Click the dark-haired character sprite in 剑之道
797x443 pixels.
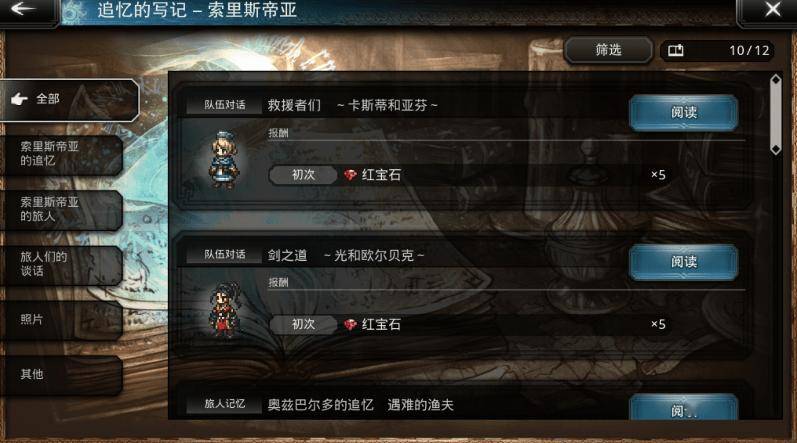225,309
